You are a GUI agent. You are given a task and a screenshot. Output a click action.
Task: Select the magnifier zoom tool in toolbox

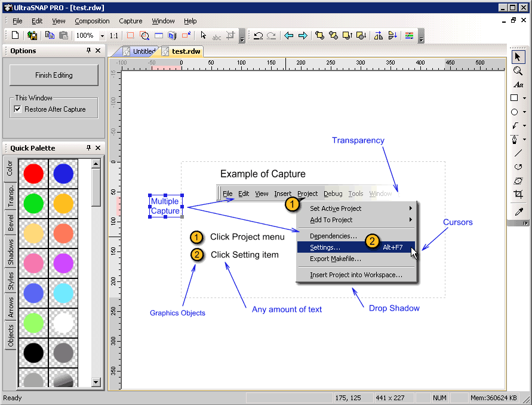[x=518, y=71]
